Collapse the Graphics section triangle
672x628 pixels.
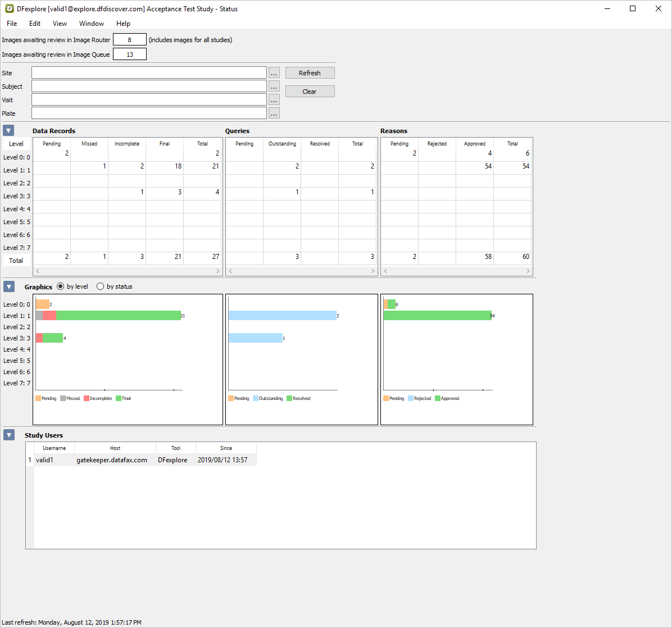(x=8, y=286)
